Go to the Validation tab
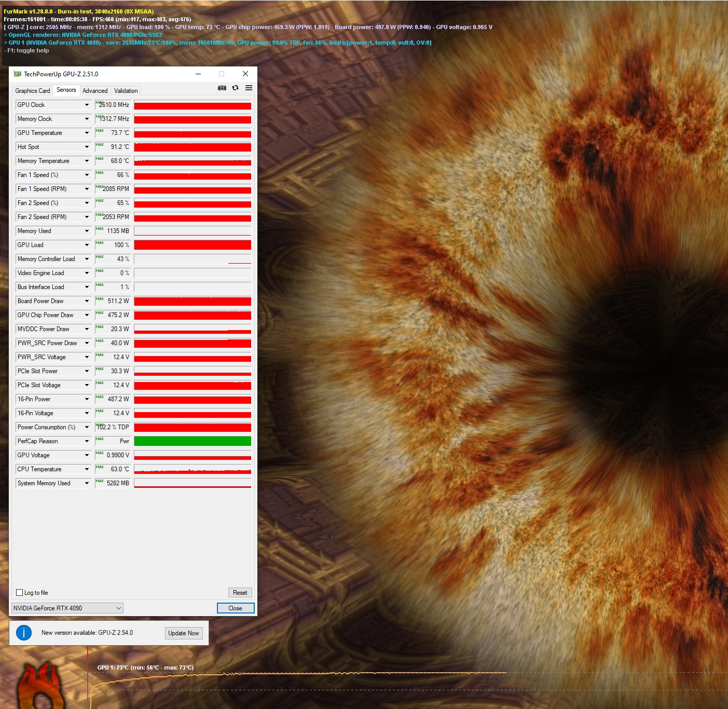Image resolution: width=728 pixels, height=709 pixels. [126, 91]
